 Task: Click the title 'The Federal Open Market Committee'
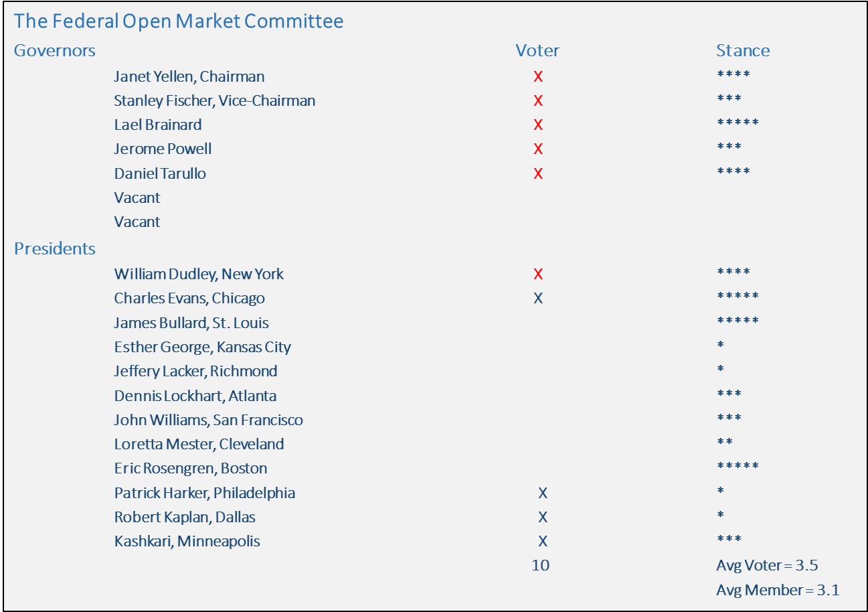coord(179,21)
